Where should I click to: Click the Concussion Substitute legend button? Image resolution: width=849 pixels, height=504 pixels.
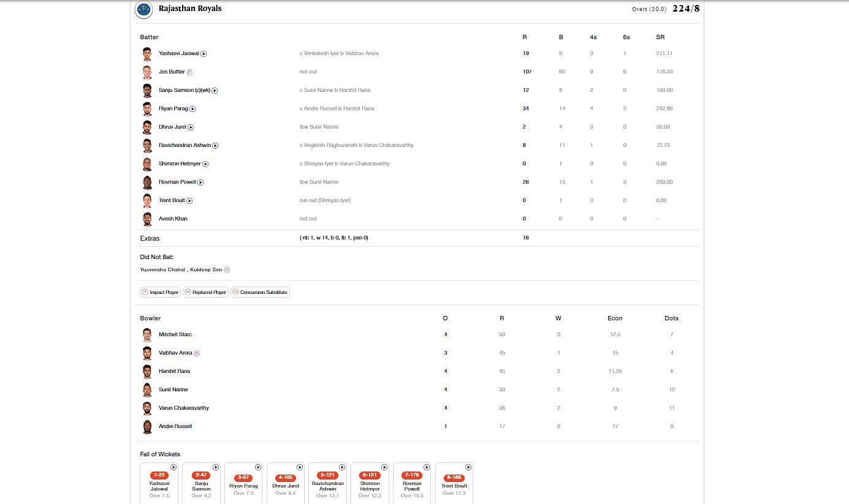(259, 292)
